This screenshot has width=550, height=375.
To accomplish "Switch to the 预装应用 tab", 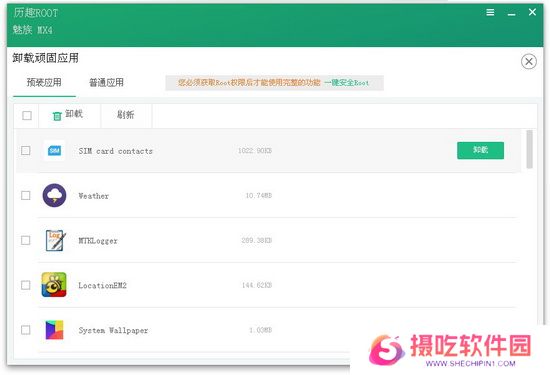I will tap(44, 83).
